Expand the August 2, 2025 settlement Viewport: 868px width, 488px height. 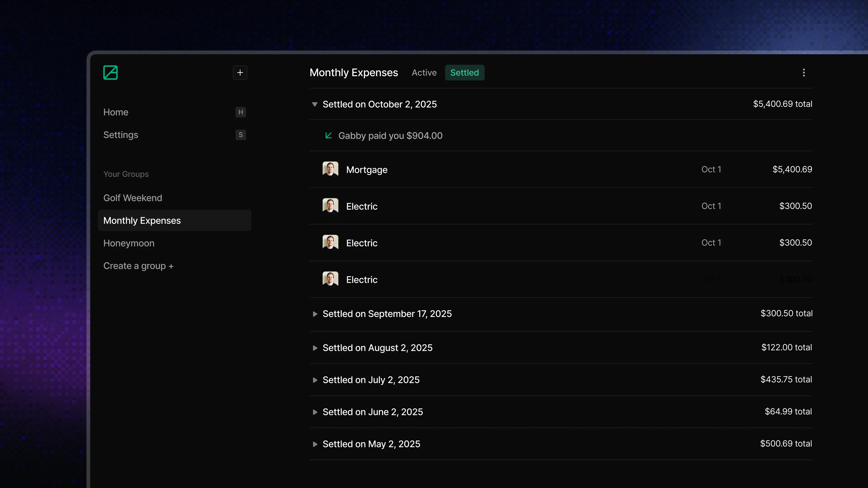pos(315,348)
